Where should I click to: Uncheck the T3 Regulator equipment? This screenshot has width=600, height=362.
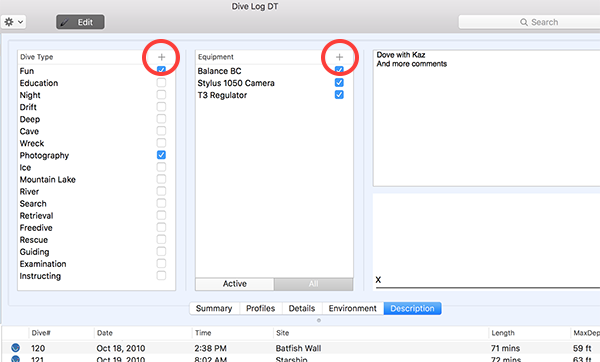pos(339,95)
